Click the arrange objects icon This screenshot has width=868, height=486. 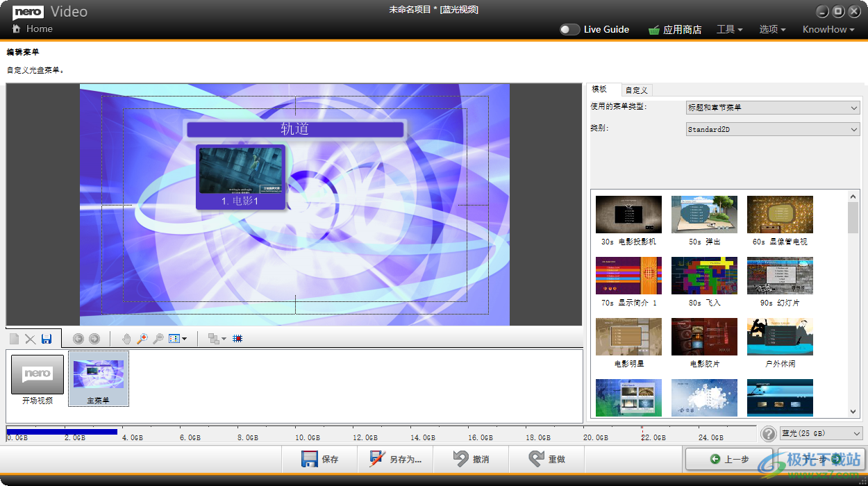[x=214, y=339]
